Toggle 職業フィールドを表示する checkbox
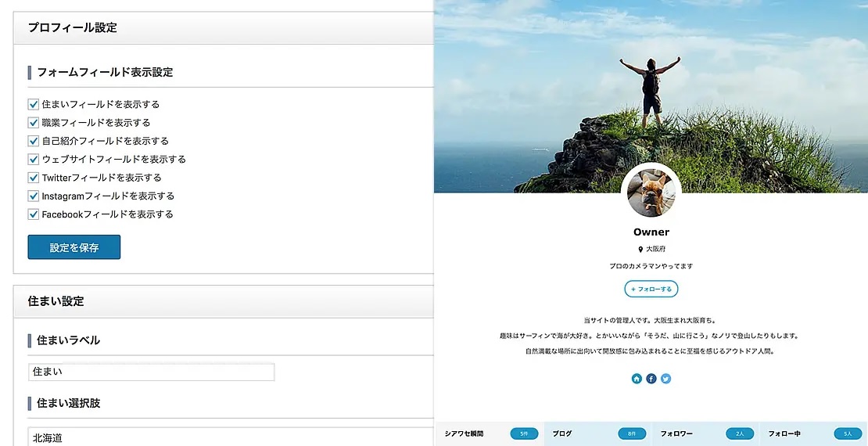The height and width of the screenshot is (446, 868). tap(34, 123)
